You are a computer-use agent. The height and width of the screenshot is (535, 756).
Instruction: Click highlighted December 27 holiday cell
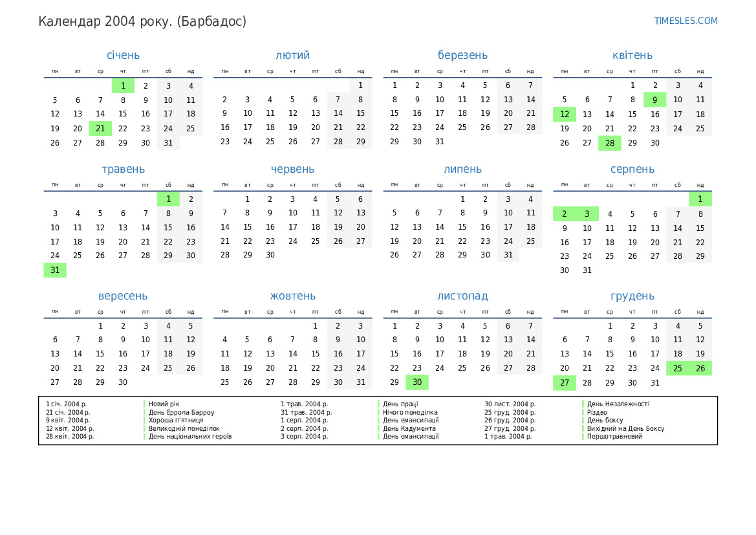coord(565,382)
